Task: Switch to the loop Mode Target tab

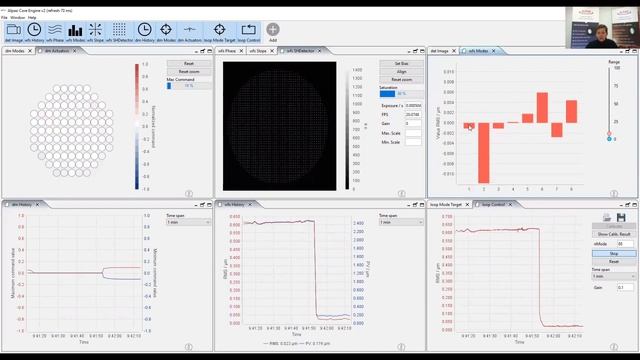Action: click(x=446, y=204)
